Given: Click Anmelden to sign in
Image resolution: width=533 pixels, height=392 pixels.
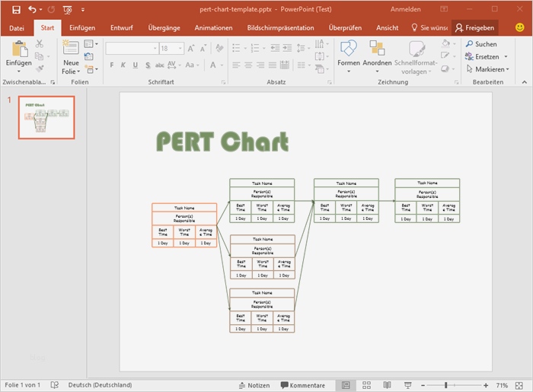Looking at the screenshot, I should [x=404, y=9].
